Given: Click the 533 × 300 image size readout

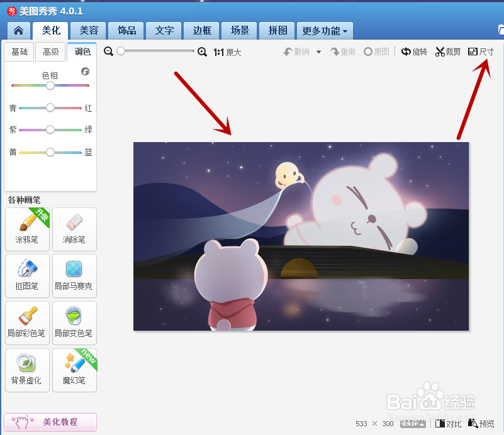Looking at the screenshot, I should click(x=374, y=424).
